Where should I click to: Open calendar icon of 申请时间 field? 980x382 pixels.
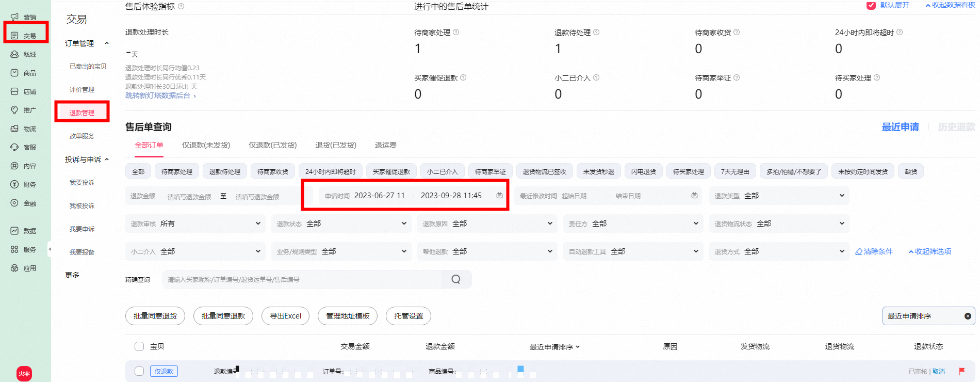(x=499, y=196)
